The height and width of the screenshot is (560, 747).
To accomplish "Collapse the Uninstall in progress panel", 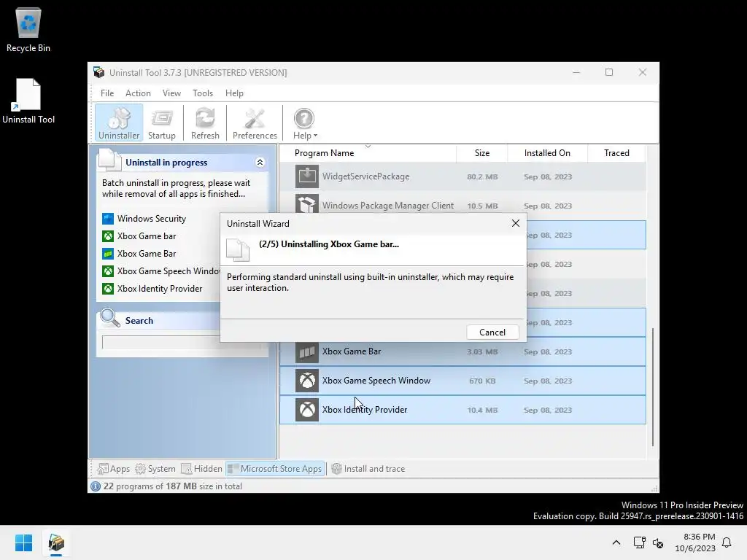I will point(260,163).
